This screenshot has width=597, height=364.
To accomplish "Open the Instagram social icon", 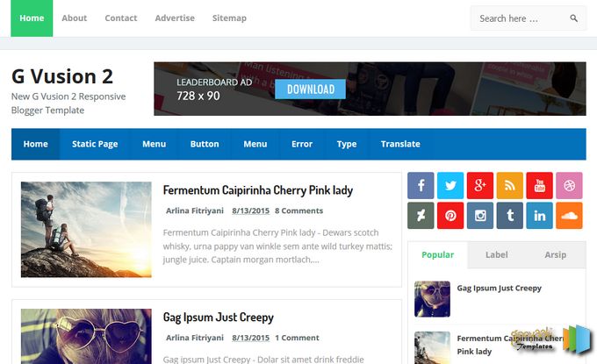I will tap(479, 216).
